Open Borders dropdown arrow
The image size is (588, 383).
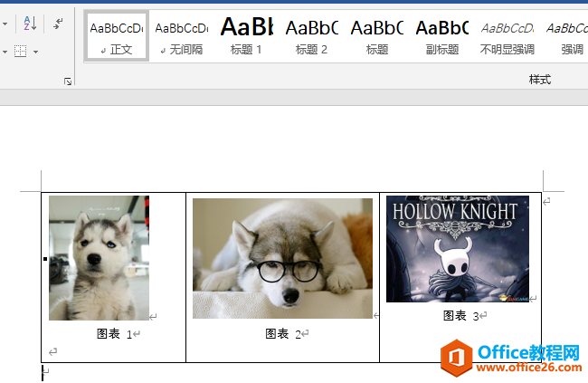[35, 52]
